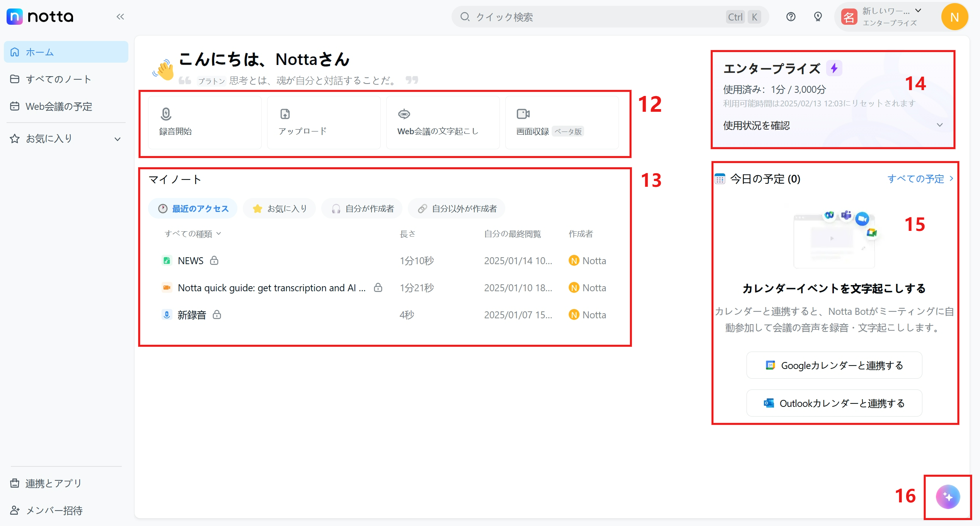Click the 長さ column header
Viewport: 980px width, 526px height.
(x=407, y=234)
